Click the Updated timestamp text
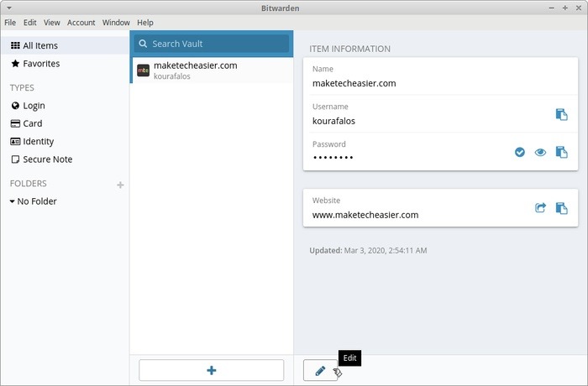Screen dimensions: 588x386 coord(368,250)
